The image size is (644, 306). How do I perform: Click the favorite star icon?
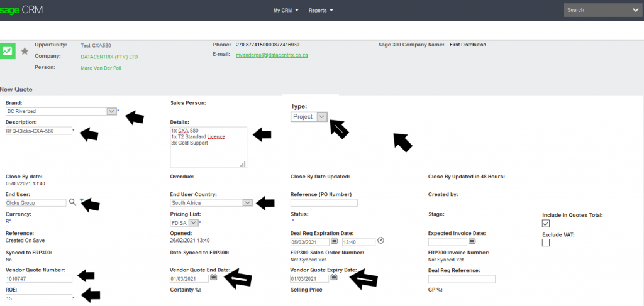pos(25,51)
